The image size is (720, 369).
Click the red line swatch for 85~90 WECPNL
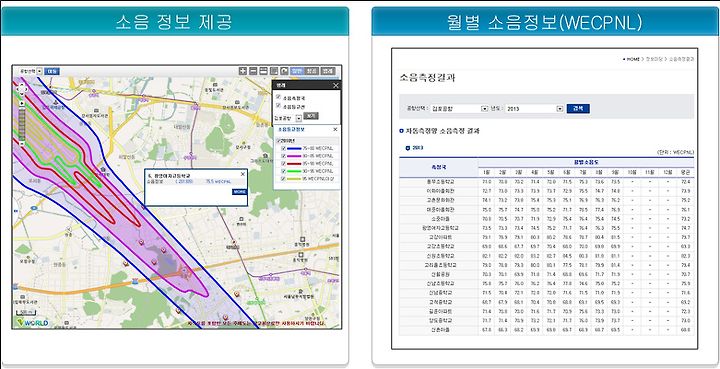click(x=294, y=163)
